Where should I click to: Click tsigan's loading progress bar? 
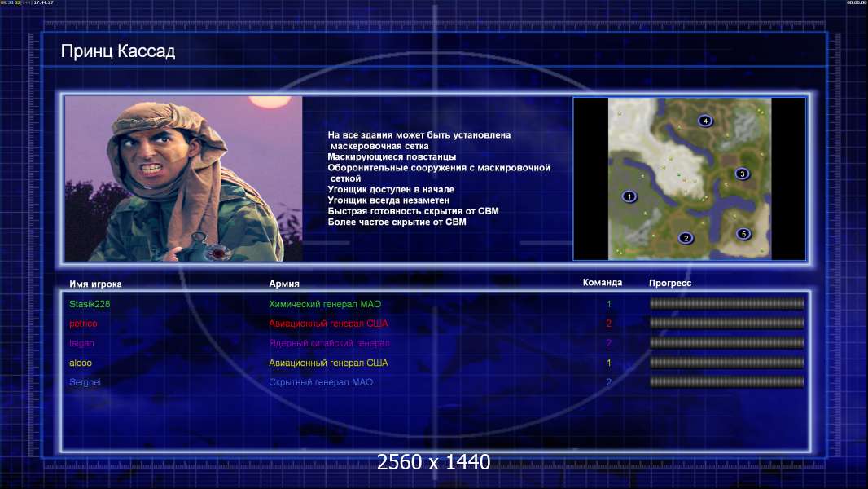tap(726, 343)
